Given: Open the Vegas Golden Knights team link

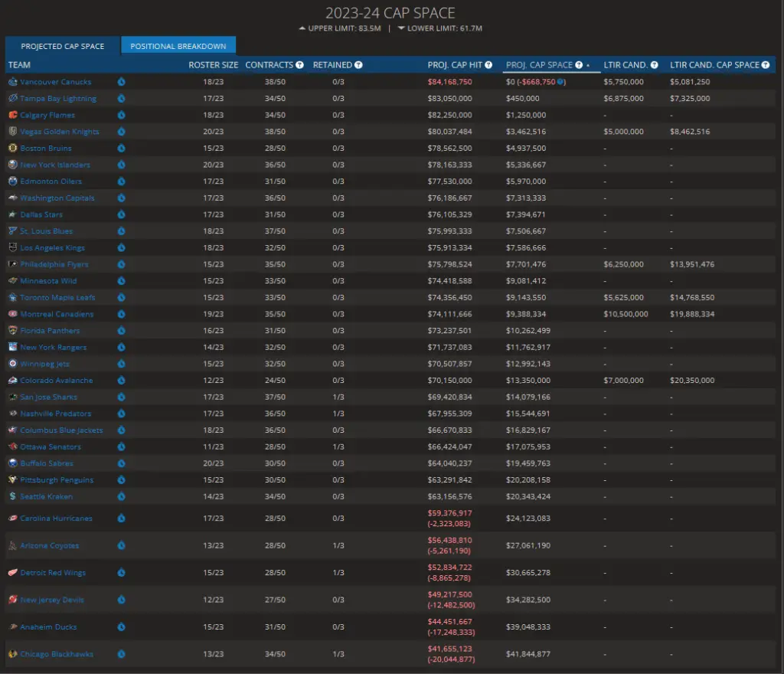Looking at the screenshot, I should pyautogui.click(x=60, y=132).
